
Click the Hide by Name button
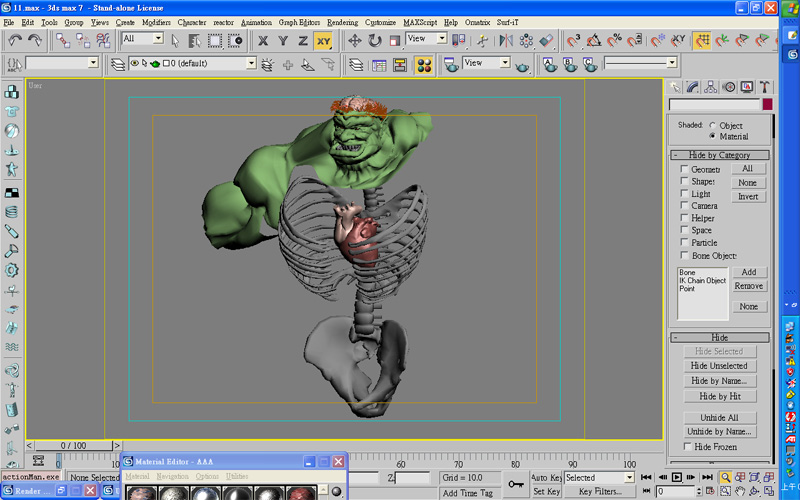point(719,381)
